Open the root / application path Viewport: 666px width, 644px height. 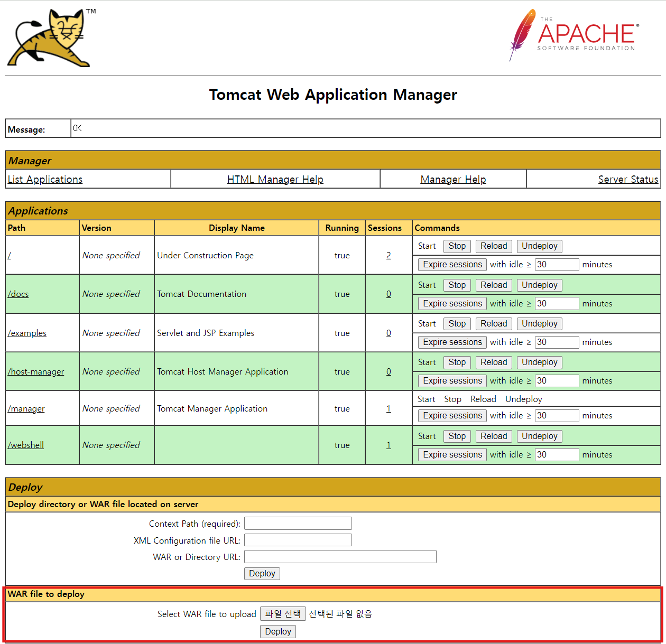coord(10,255)
